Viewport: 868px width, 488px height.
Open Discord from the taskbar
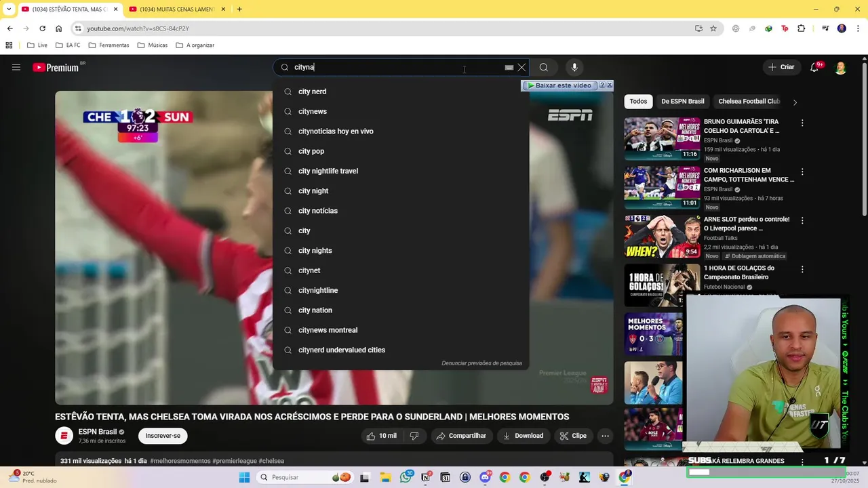[485, 477]
